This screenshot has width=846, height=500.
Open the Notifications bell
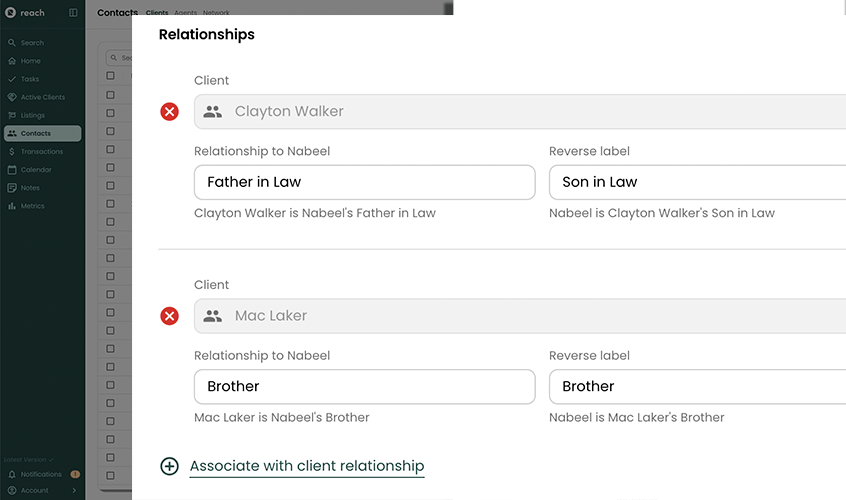tap(12, 474)
